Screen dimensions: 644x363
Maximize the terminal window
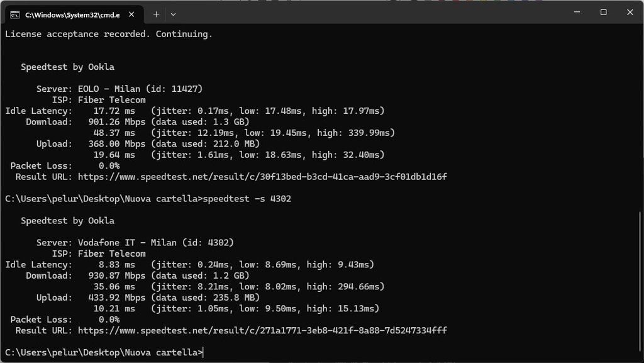(603, 12)
